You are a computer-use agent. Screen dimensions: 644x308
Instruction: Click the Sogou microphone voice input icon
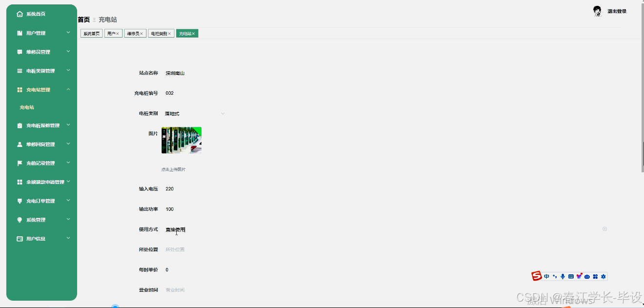[562, 276]
